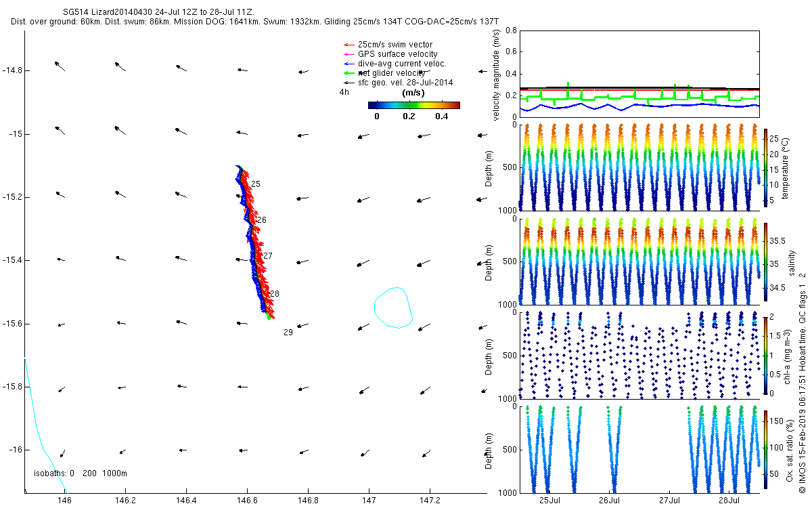Click the 'GPS surface velocity' legend label
The image size is (812, 508).
397,54
